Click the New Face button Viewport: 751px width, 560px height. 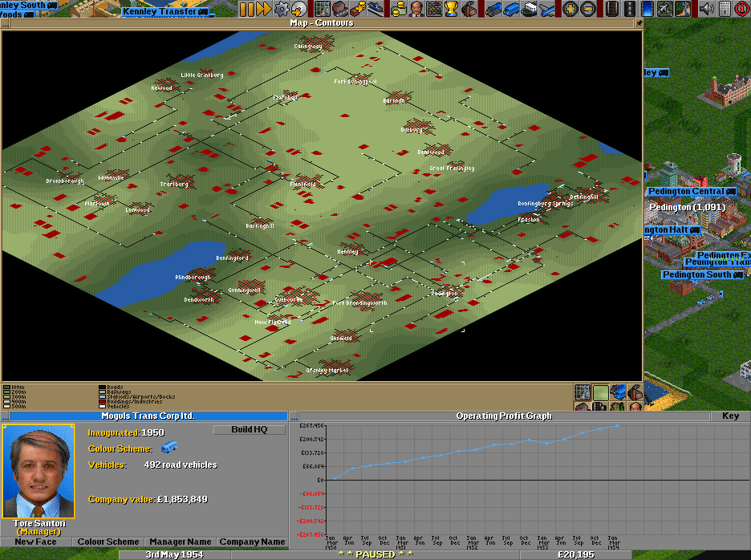[x=35, y=542]
